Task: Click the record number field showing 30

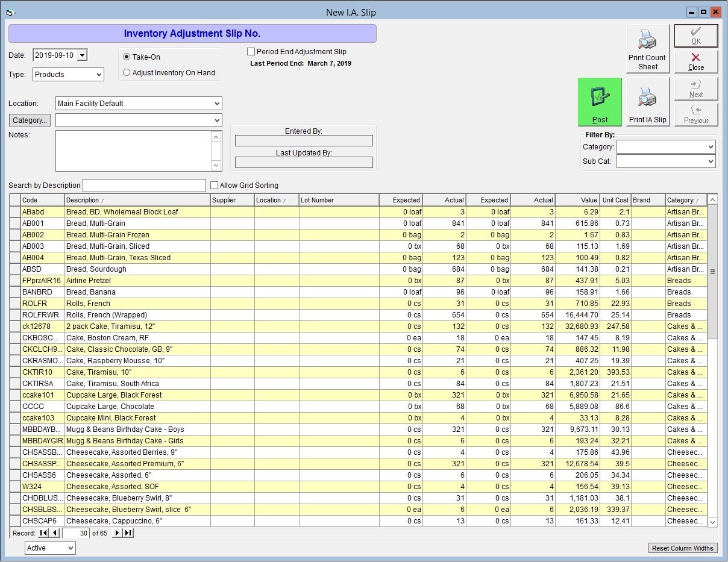Action: tap(76, 533)
